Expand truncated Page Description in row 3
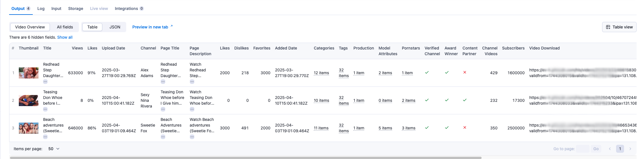 pos(192,137)
